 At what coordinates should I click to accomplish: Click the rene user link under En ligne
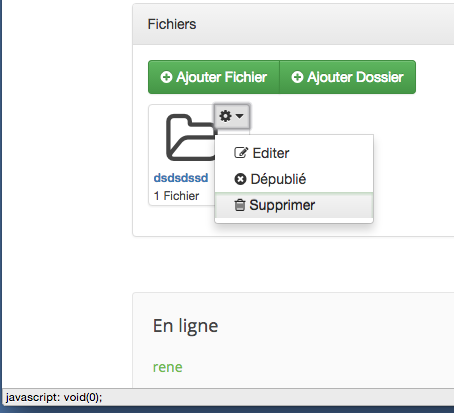[x=168, y=367]
